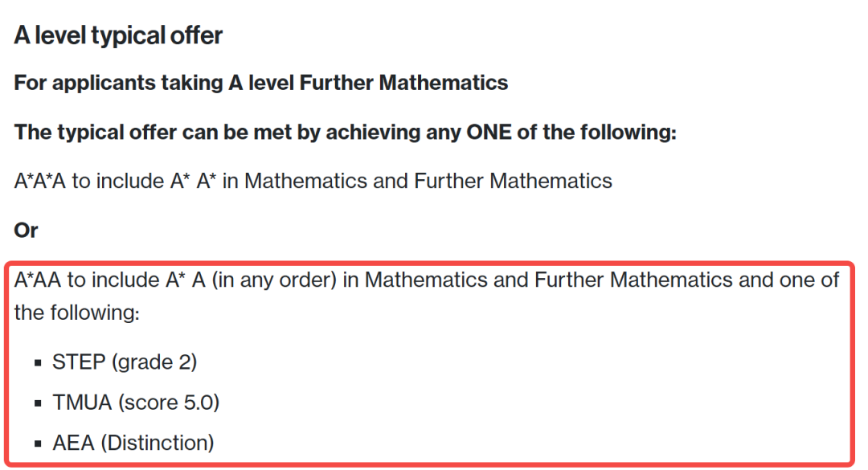868x470 pixels.
Task: Click "the following:" text inside red box
Action: coord(77,313)
